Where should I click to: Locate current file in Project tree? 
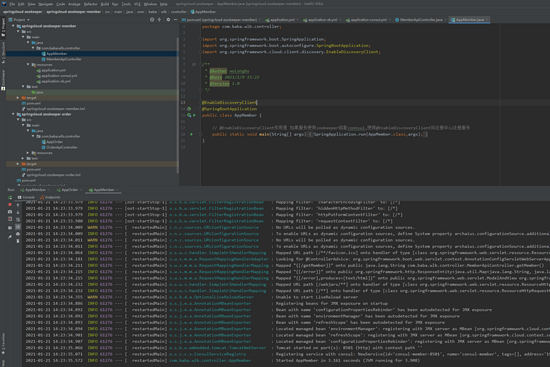(x=152, y=20)
